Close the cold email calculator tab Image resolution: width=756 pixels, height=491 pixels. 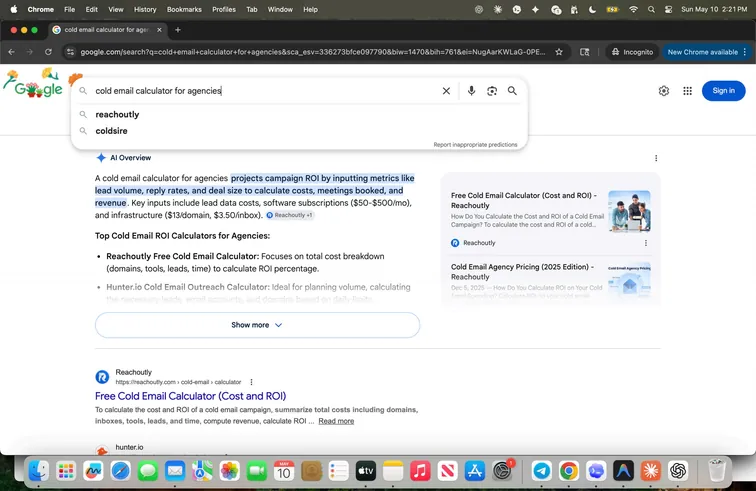tap(159, 29)
